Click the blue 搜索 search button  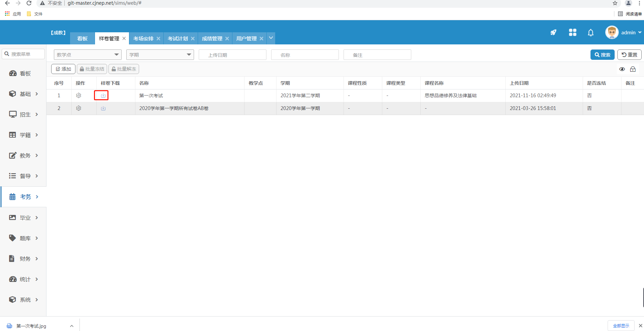[602, 55]
